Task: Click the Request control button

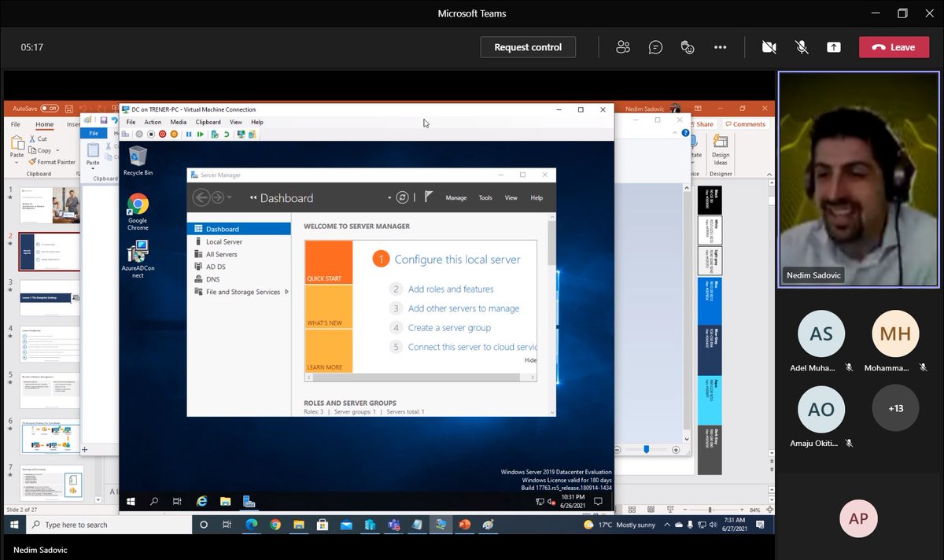Action: coord(528,47)
